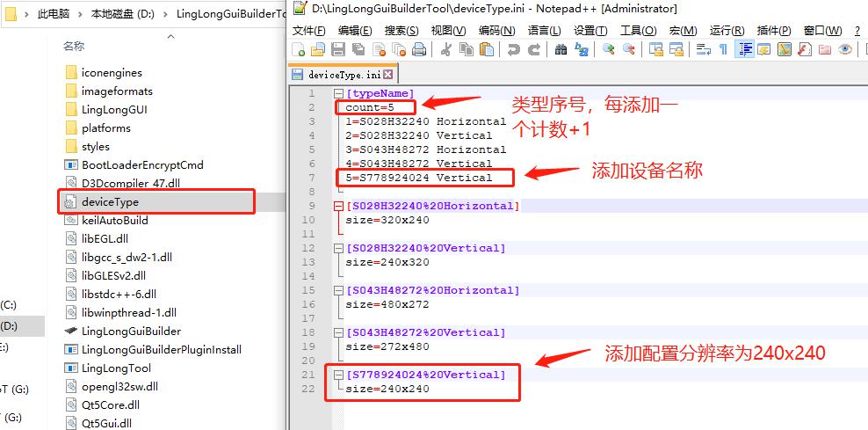Click the Close All documents toolbar icon

coord(399,50)
